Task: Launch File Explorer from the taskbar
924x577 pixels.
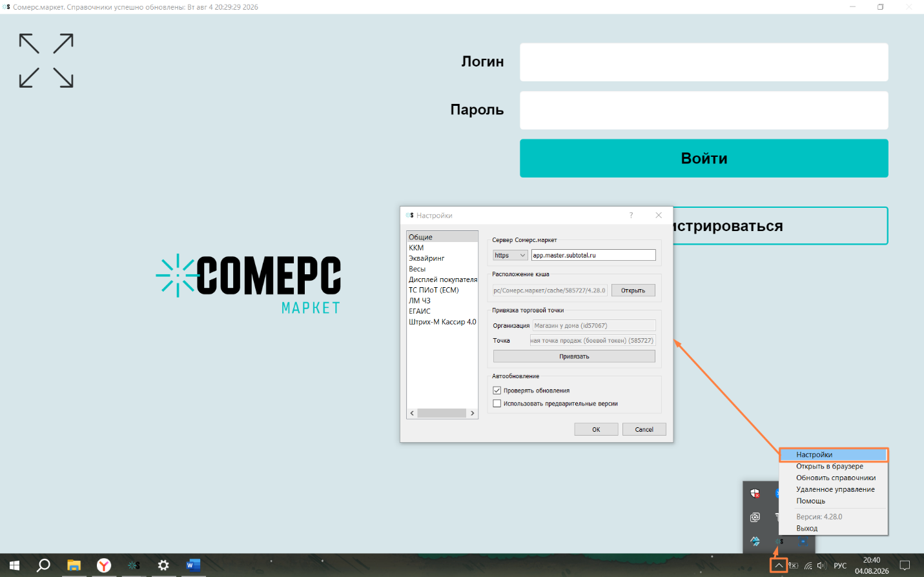Action: pyautogui.click(x=74, y=565)
